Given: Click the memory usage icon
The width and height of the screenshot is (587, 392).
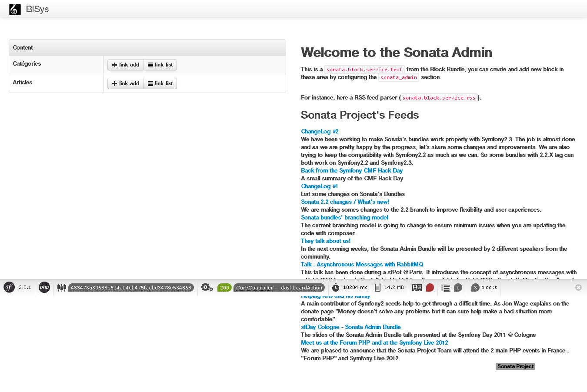Looking at the screenshot, I should click(x=377, y=287).
